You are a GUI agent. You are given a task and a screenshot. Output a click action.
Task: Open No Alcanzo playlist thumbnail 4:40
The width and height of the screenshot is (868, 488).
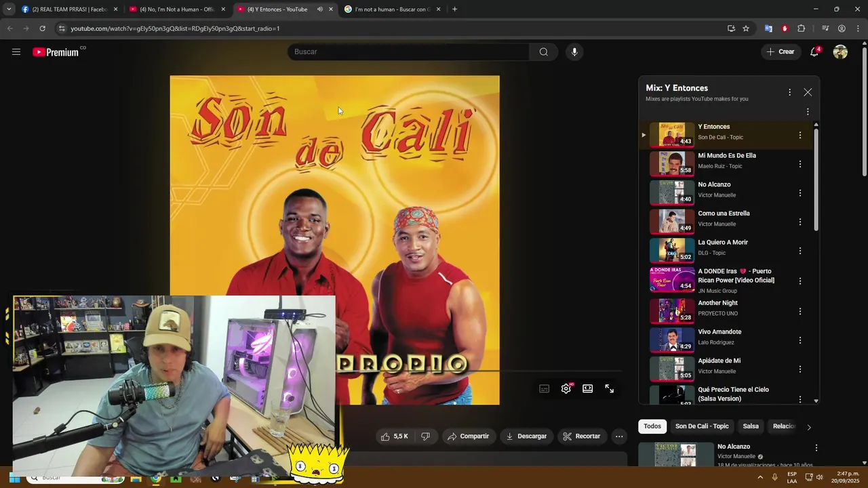672,192
